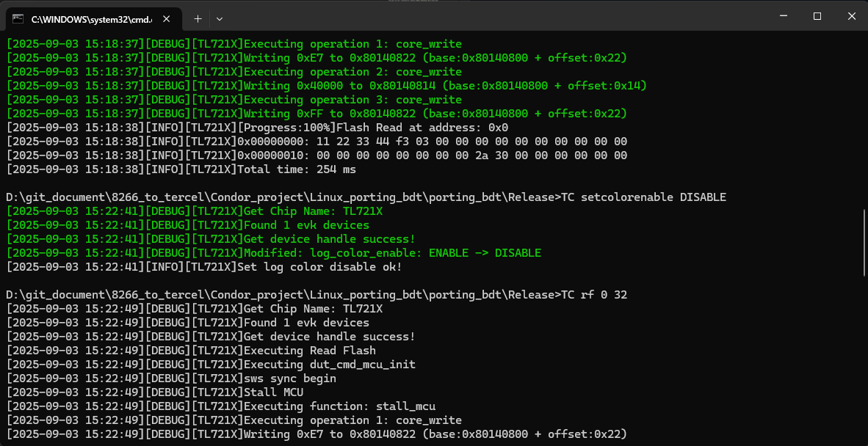The width and height of the screenshot is (868, 446).
Task: Click the cmd.exe icon on the terminal tab
Action: click(18, 18)
